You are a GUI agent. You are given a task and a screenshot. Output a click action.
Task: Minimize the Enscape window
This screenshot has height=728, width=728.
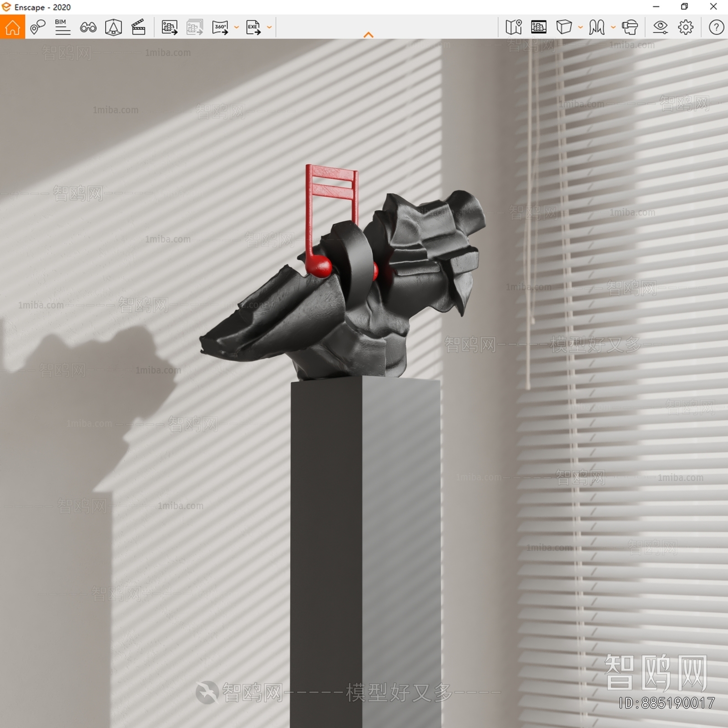[x=656, y=7]
